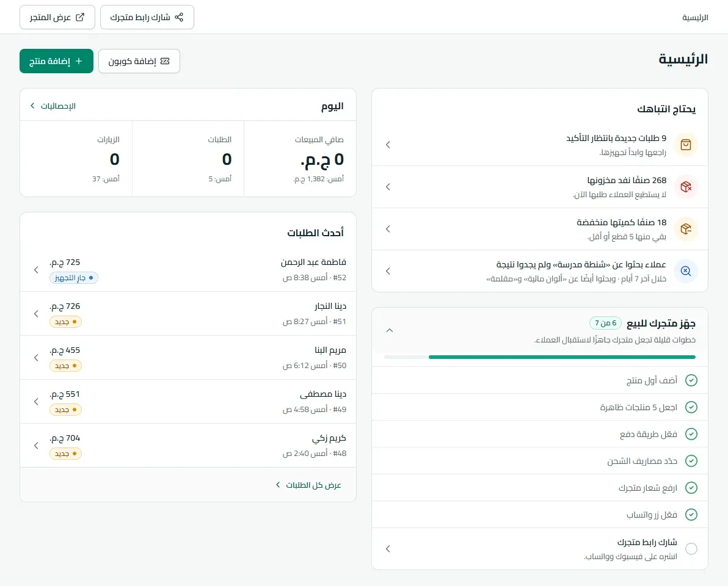The width and height of the screenshot is (728, 586).
Task: Open order #51 chevron for دينا النجار
Action: [x=36, y=314]
